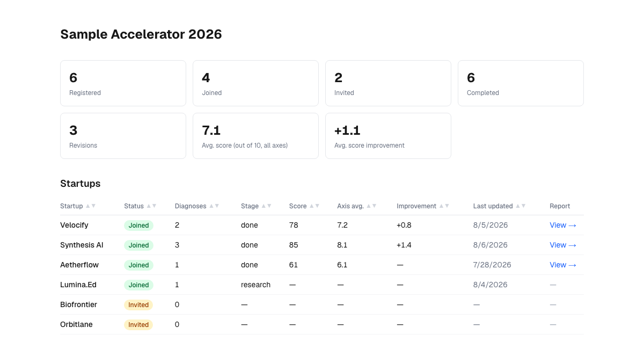Open Synthesis AI report View link
This screenshot has width=644, height=349.
click(563, 245)
